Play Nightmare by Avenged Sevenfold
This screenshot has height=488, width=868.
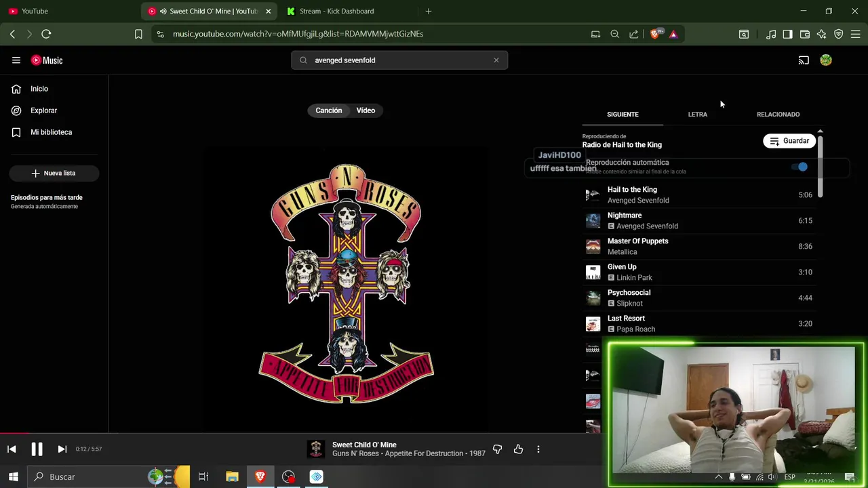point(698,221)
